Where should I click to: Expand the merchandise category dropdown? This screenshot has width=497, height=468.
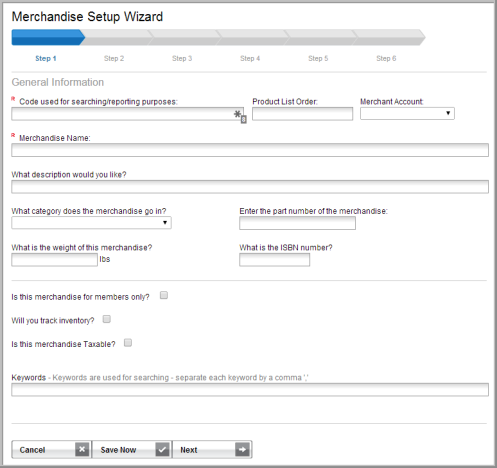click(91, 223)
